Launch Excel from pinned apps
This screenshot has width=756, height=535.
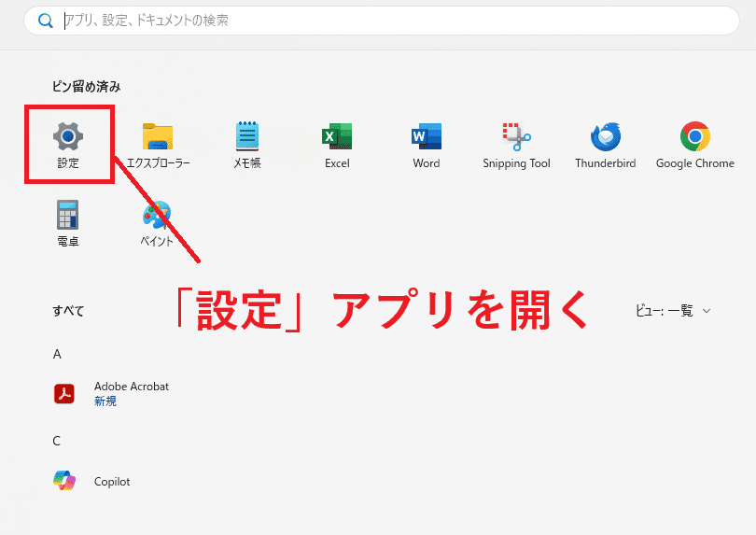click(x=337, y=144)
